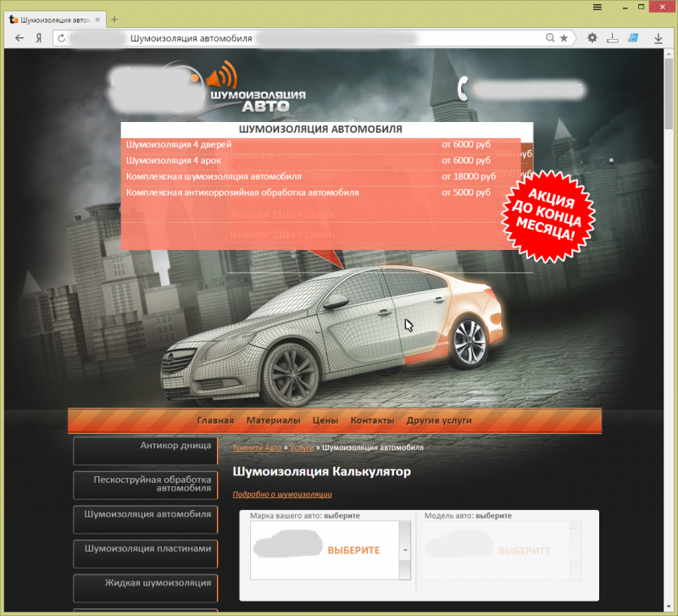This screenshot has height=616, width=678.
Task: Click the blue page extension icon
Action: point(633,38)
